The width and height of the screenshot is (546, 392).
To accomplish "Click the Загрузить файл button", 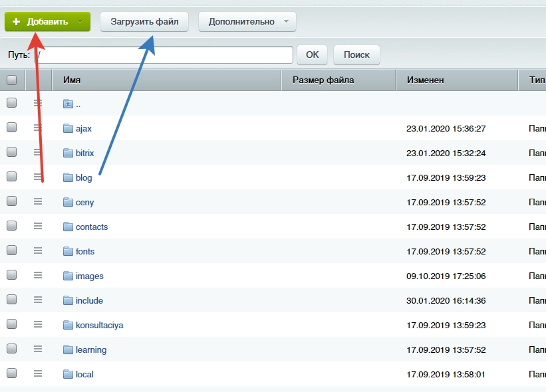I will pyautogui.click(x=144, y=21).
